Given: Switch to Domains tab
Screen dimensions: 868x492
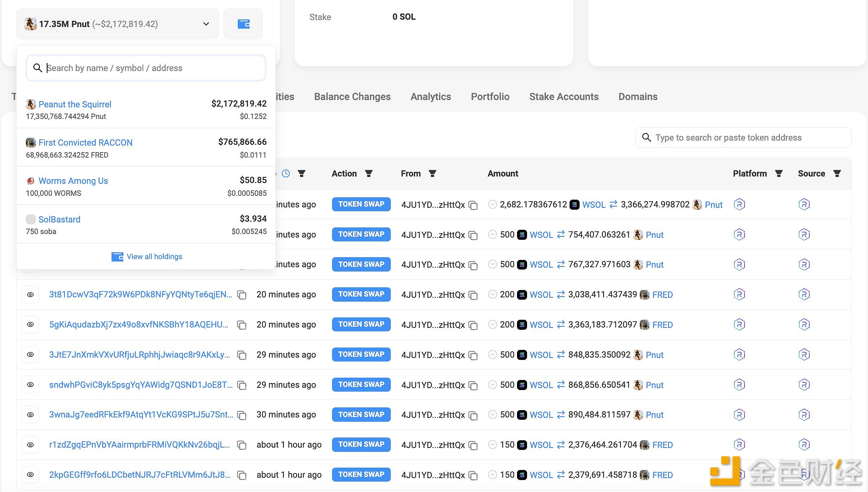Looking at the screenshot, I should point(638,97).
